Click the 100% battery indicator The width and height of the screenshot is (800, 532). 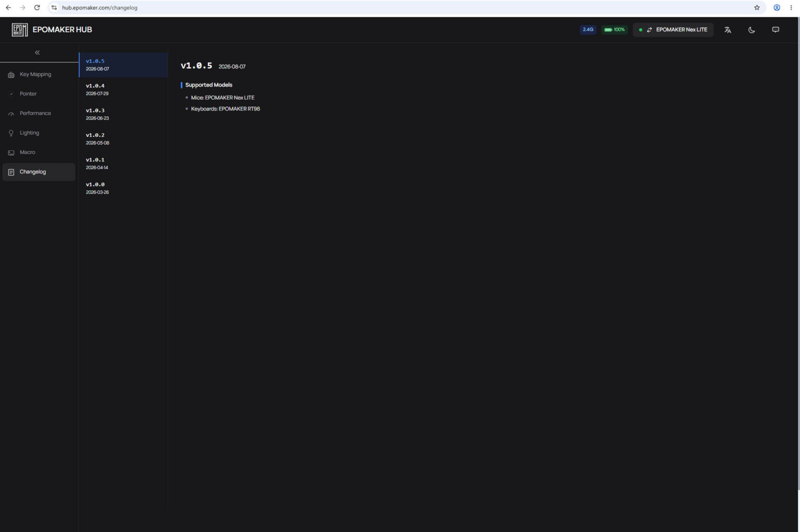615,30
